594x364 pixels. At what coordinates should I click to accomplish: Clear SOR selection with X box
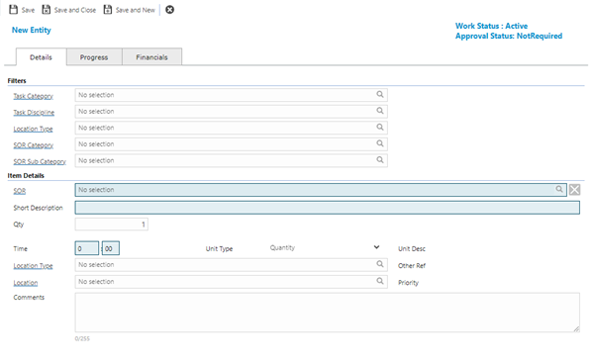(574, 189)
